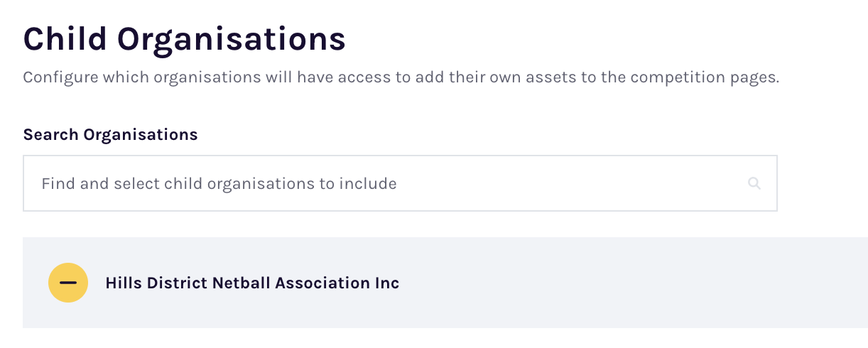Open the child organisations search box
The width and height of the screenshot is (868, 348).
pyautogui.click(x=400, y=183)
